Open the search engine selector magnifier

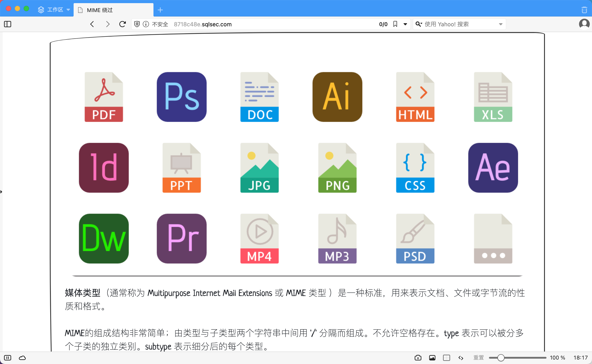[x=419, y=24]
